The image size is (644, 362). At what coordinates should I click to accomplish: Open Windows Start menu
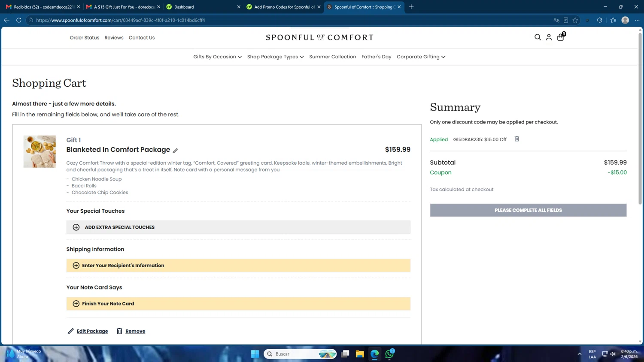pos(255,354)
